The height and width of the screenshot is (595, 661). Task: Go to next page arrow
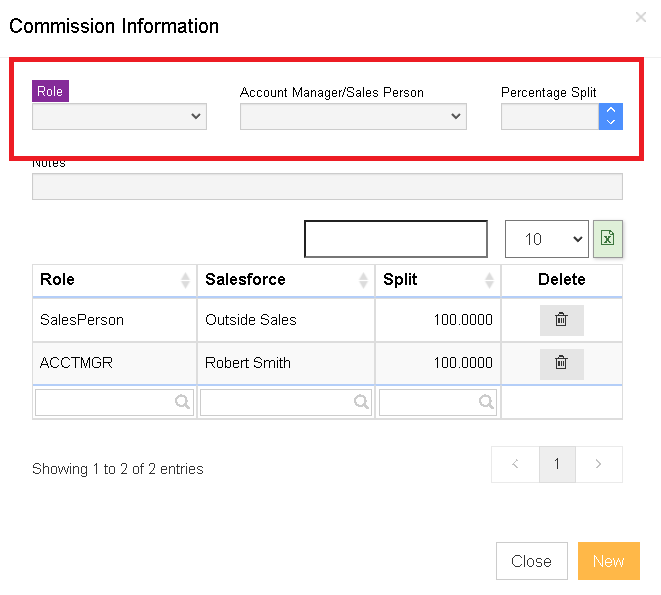pos(599,464)
